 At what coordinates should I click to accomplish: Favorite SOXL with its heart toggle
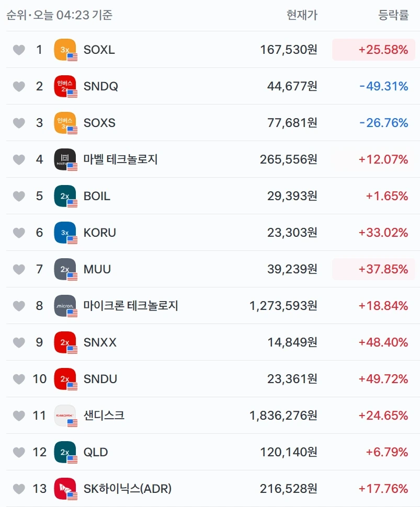19,50
